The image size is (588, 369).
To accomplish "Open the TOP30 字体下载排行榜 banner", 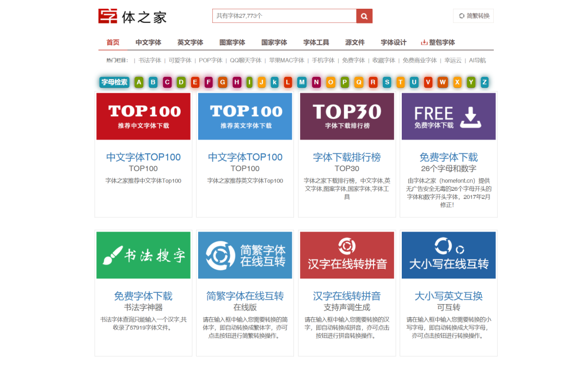I will (347, 116).
